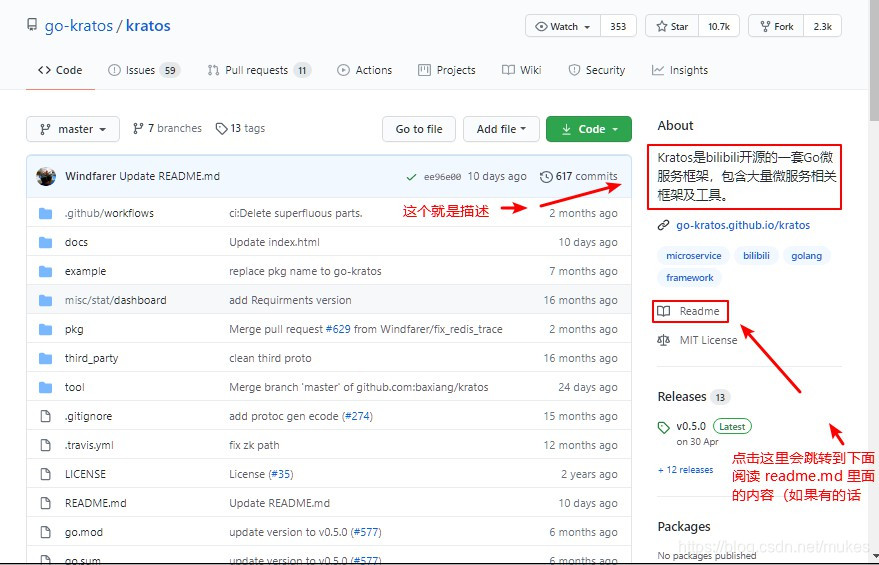This screenshot has width=879, height=565.
Task: Open the #577 link in the go.mod row
Action: (x=366, y=532)
